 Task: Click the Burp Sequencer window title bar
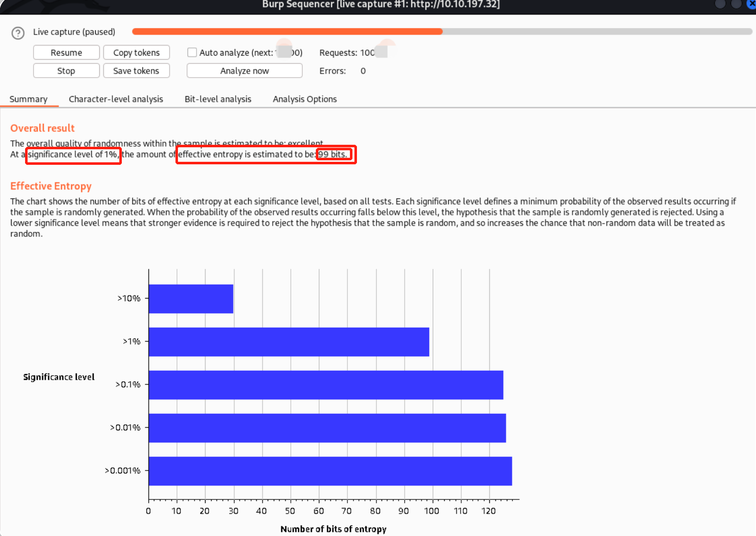(381, 5)
